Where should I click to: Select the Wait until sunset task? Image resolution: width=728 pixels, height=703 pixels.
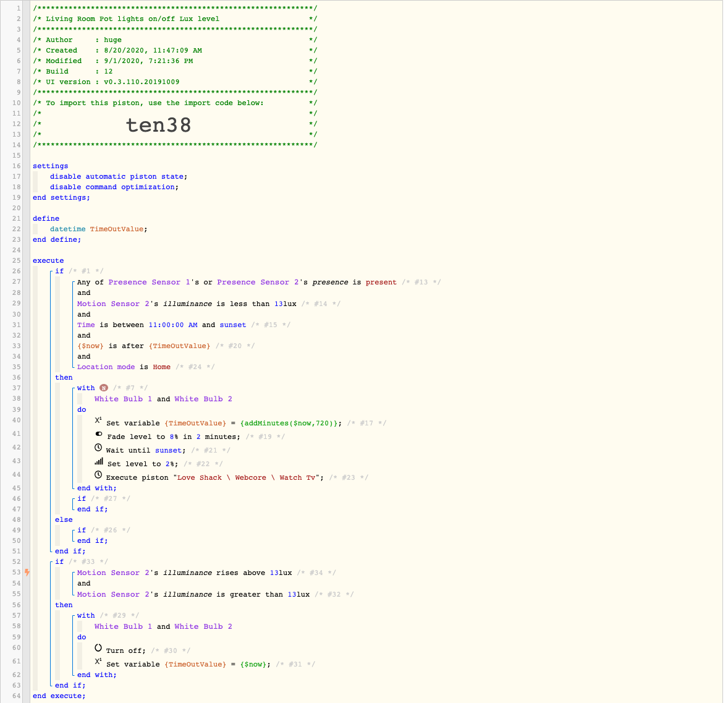pos(146,450)
